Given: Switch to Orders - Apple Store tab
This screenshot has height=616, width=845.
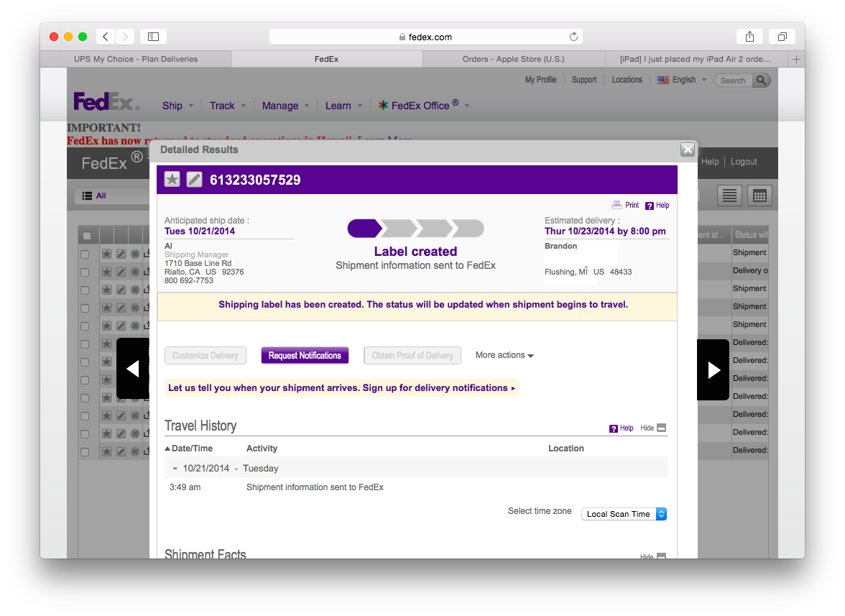Looking at the screenshot, I should tap(514, 59).
